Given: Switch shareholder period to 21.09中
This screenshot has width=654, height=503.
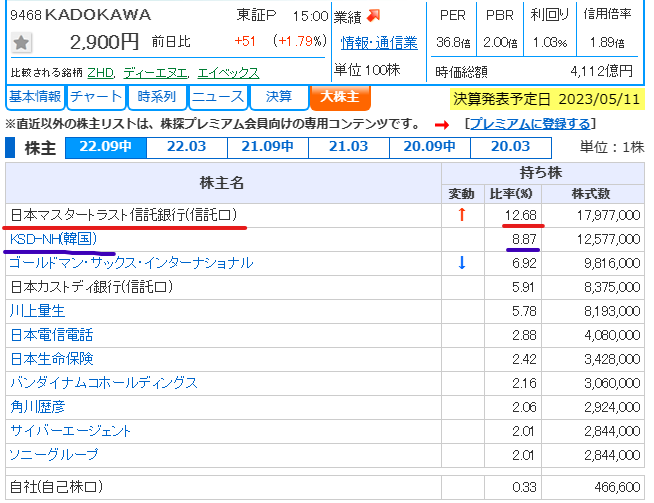Looking at the screenshot, I should click(x=268, y=147).
